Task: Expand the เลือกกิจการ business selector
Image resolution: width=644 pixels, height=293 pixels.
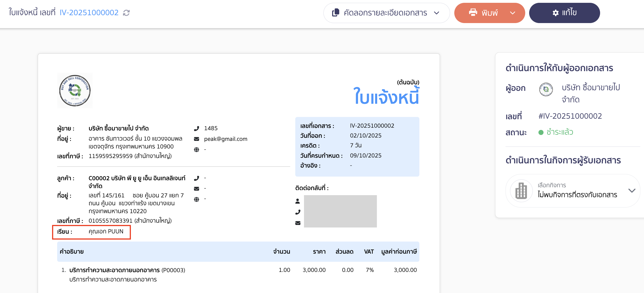Action: point(632,191)
